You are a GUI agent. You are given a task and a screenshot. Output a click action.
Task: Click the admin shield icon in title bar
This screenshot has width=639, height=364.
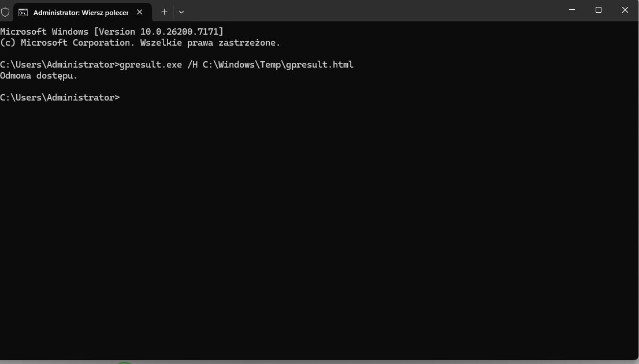coord(5,12)
